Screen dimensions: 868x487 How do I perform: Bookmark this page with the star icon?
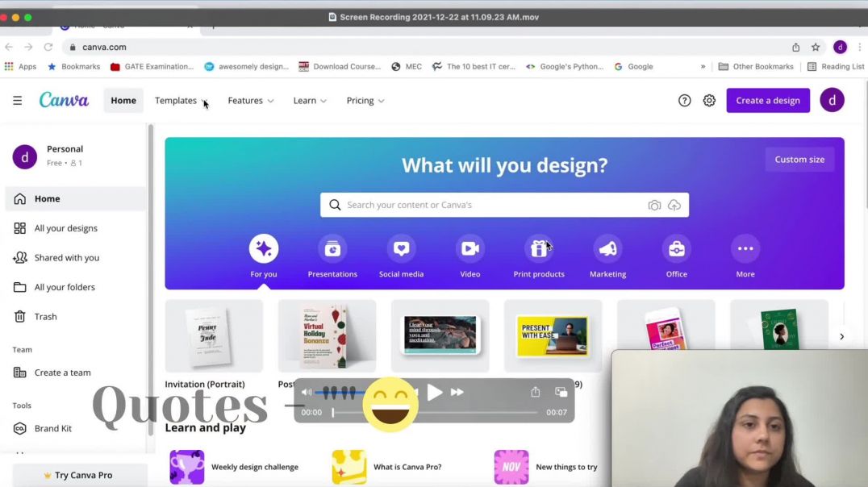[816, 47]
